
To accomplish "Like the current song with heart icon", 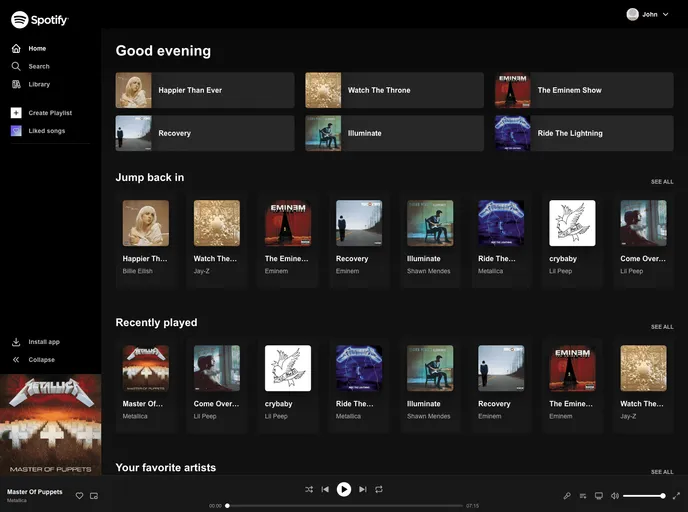I will [x=79, y=496].
